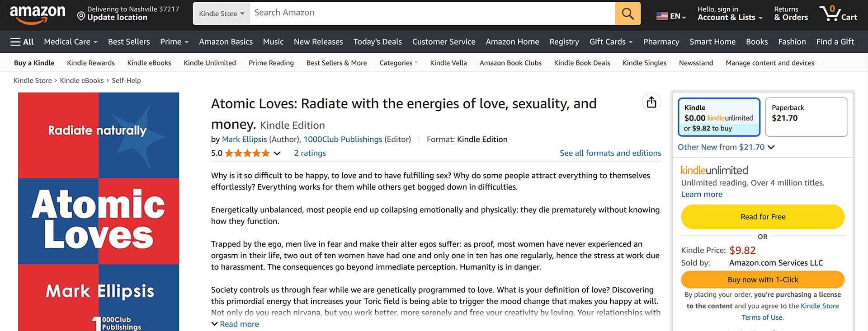Open Kindle Singles tab
Screen dimensions: 868x331
click(x=644, y=63)
